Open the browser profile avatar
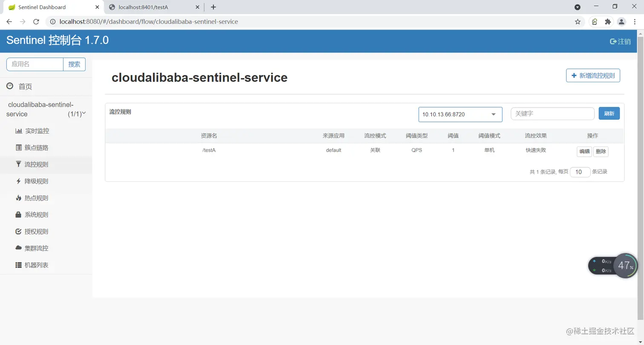Screen dimensions: 644x345 point(622,22)
